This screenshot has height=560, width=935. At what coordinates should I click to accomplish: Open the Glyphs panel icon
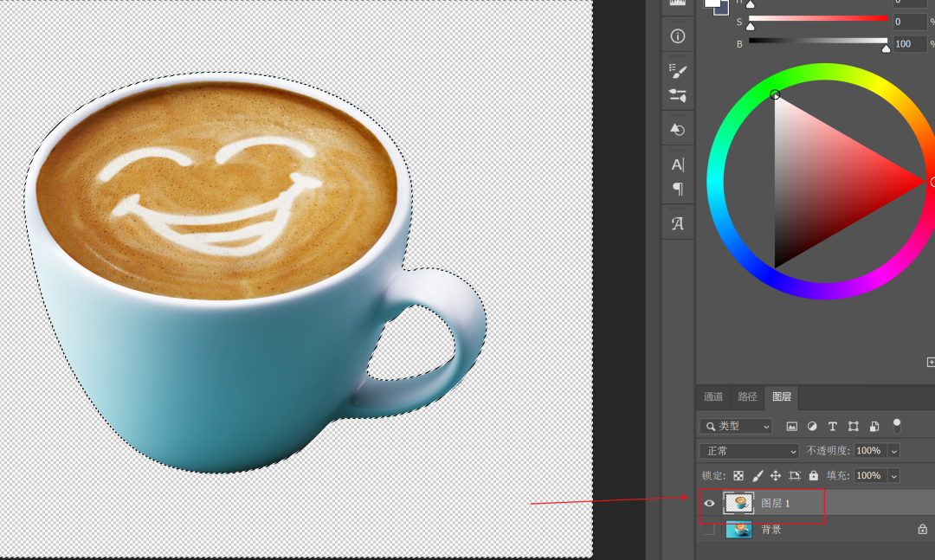[x=678, y=224]
